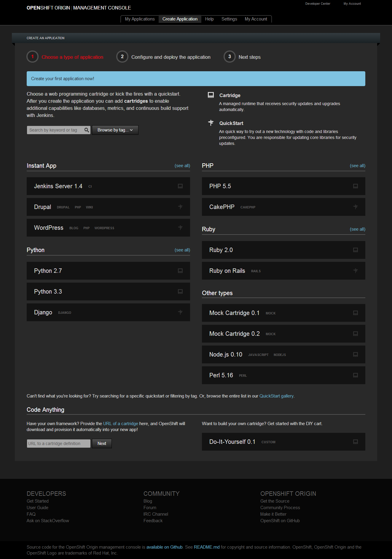This screenshot has height=559, width=392.
Task: Select the Create Application tab
Action: [x=180, y=19]
